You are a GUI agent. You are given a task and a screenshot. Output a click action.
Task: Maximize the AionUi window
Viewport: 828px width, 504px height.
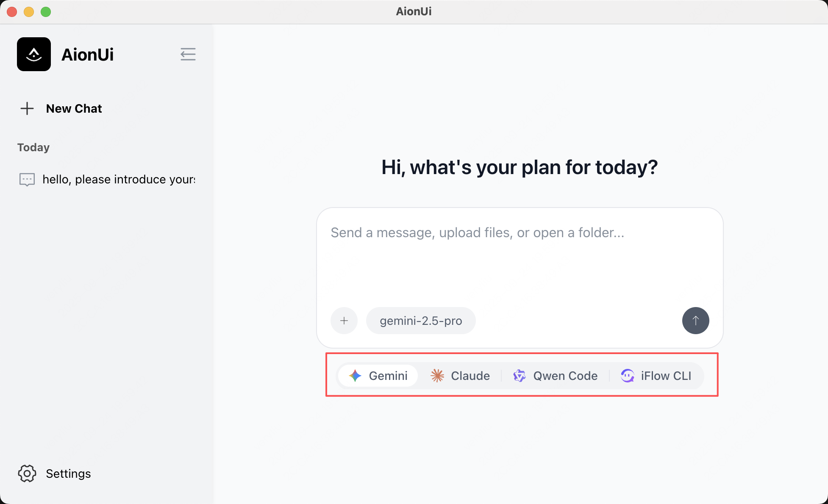[46, 12]
